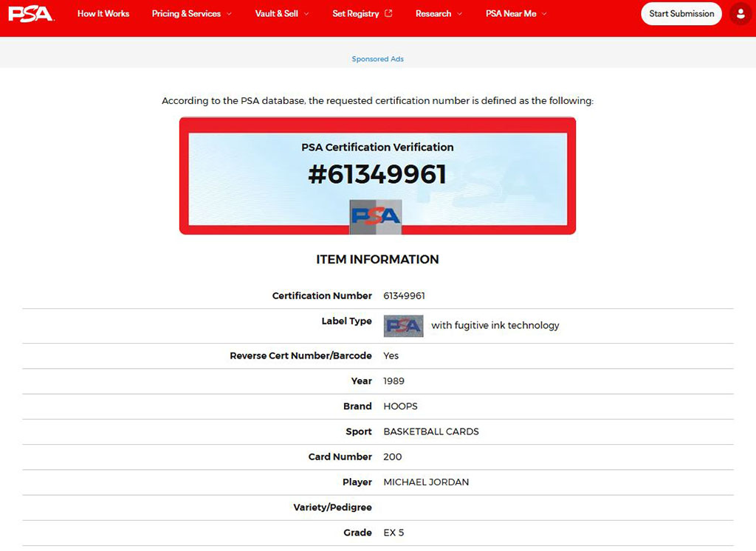
Task: Click the player name MICHAEL JORDAN
Action: coord(426,482)
